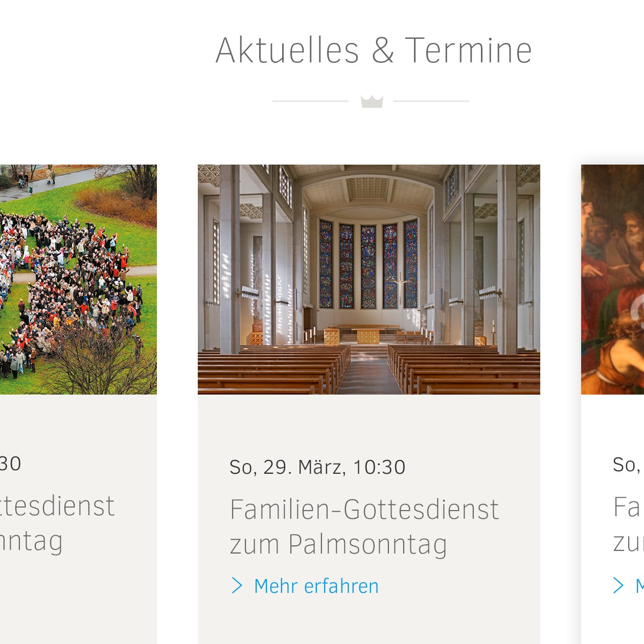Click the right divider line beside the crown

(x=431, y=101)
